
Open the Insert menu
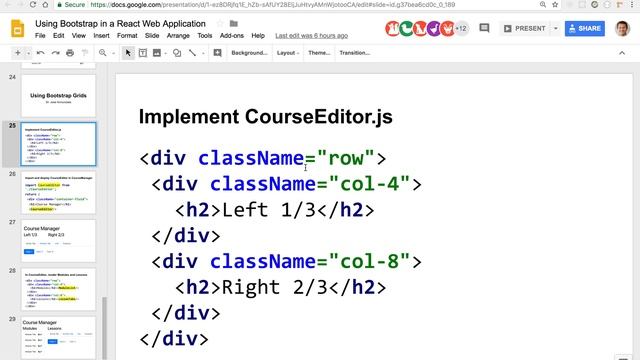click(x=101, y=36)
